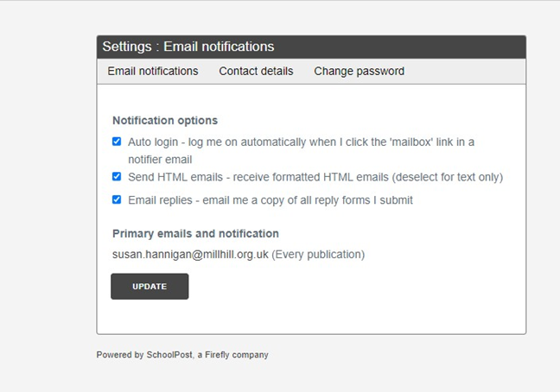This screenshot has height=392, width=560.
Task: Click the "Settings : Email notifications" panel title
Action: (188, 47)
